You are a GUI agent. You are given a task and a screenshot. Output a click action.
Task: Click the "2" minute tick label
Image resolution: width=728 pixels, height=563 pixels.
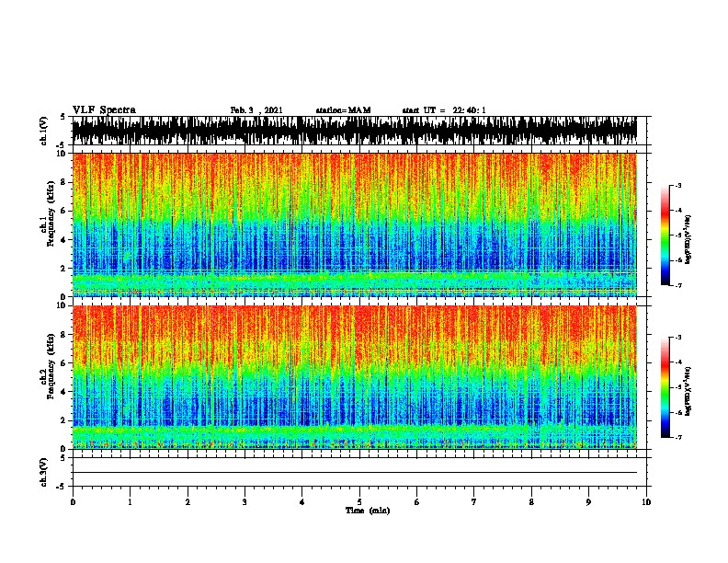click(x=188, y=502)
